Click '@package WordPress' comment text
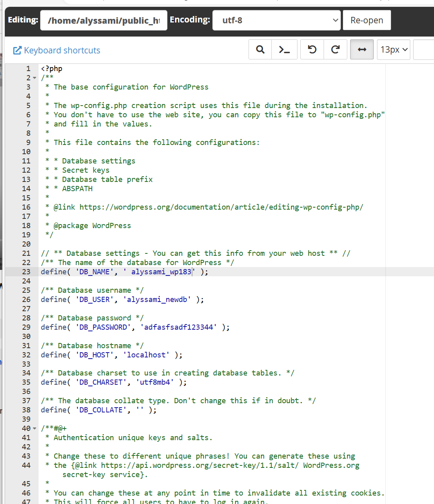The width and height of the screenshot is (434, 504). click(92, 226)
